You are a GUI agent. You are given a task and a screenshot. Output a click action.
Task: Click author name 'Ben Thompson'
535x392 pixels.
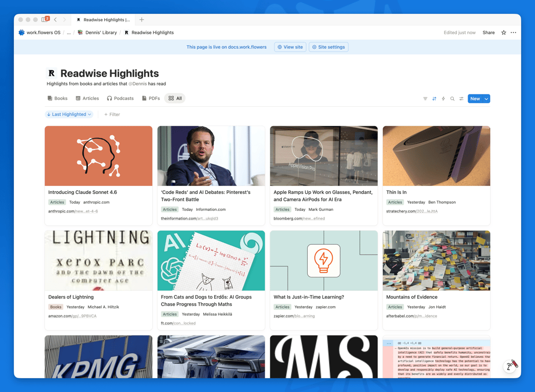[x=442, y=203]
